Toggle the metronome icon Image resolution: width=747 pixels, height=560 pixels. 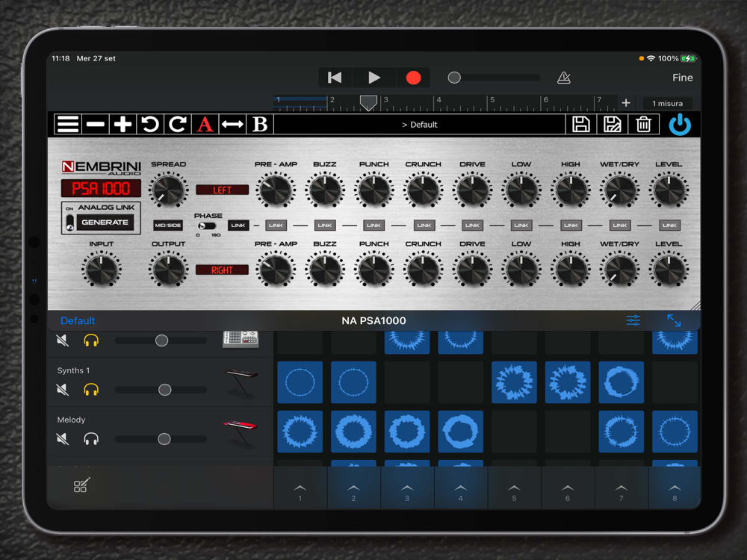tap(563, 78)
